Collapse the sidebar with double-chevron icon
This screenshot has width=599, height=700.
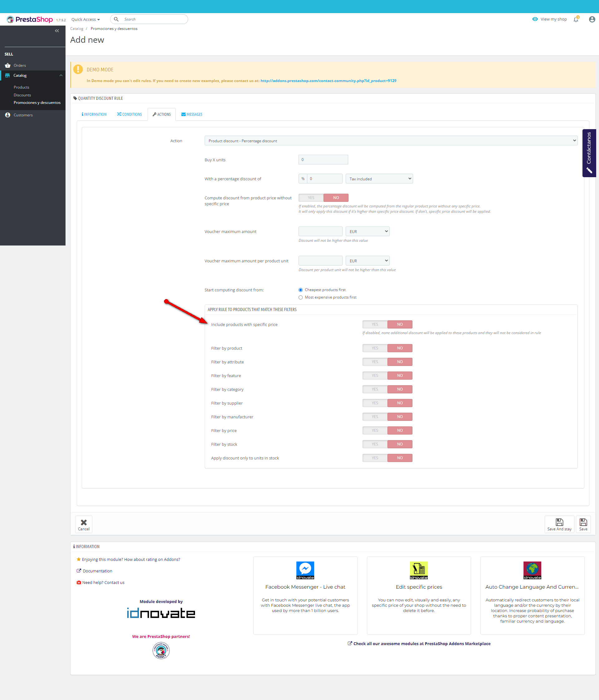pyautogui.click(x=57, y=31)
